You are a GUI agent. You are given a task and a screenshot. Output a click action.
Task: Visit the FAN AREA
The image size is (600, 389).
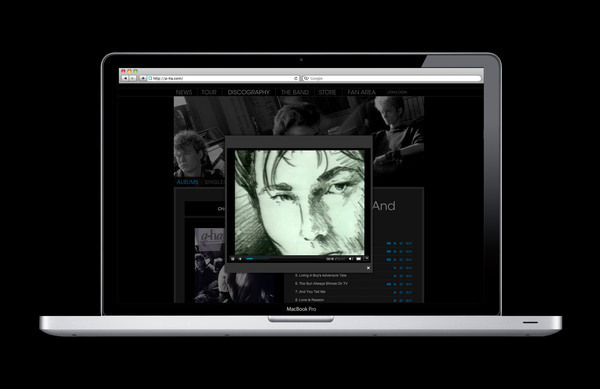362,92
